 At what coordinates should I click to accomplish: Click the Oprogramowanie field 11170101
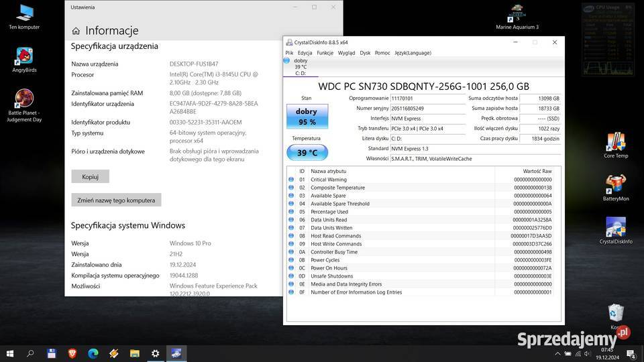pos(427,99)
